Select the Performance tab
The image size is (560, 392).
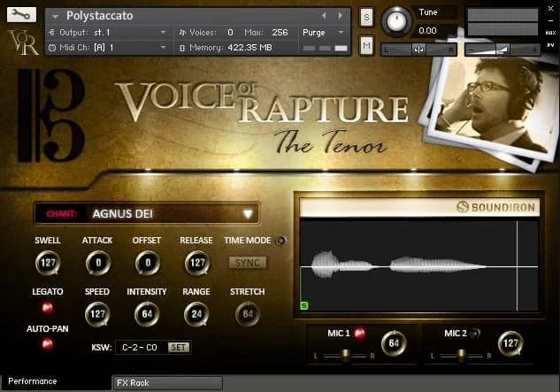tap(33, 381)
